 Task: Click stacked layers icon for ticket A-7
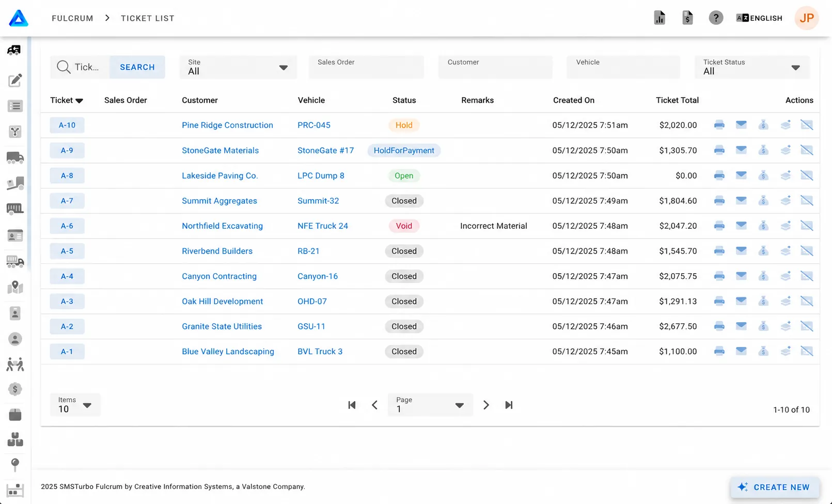pyautogui.click(x=786, y=201)
